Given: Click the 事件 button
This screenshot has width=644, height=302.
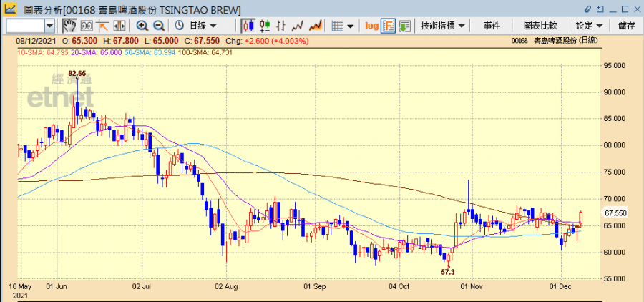Looking at the screenshot, I should coord(492,26).
